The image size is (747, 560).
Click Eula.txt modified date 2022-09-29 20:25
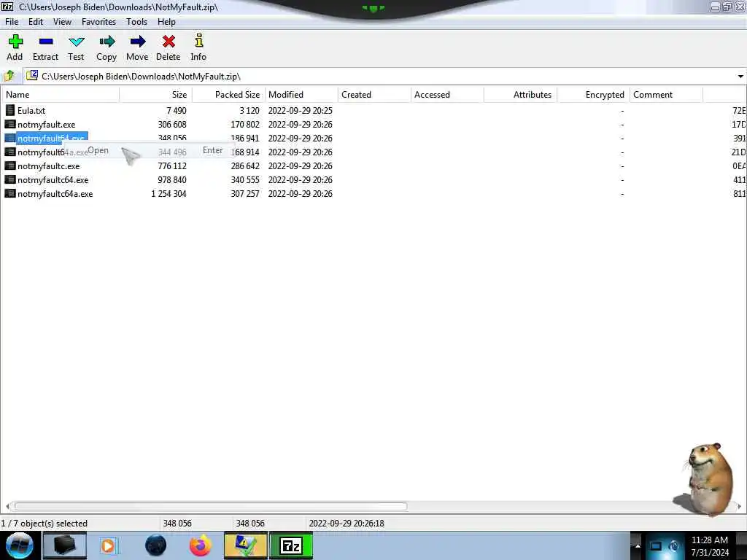[300, 111]
